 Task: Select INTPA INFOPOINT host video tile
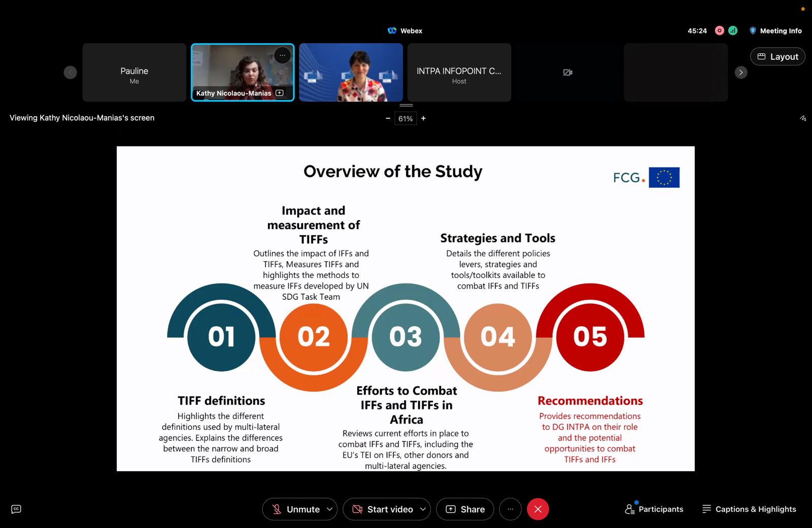point(459,73)
